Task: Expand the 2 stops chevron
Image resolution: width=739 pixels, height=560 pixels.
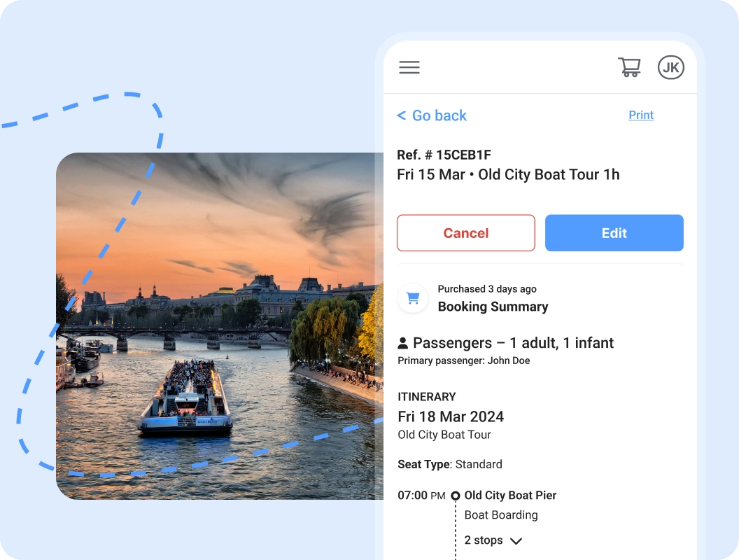Action: (x=516, y=541)
